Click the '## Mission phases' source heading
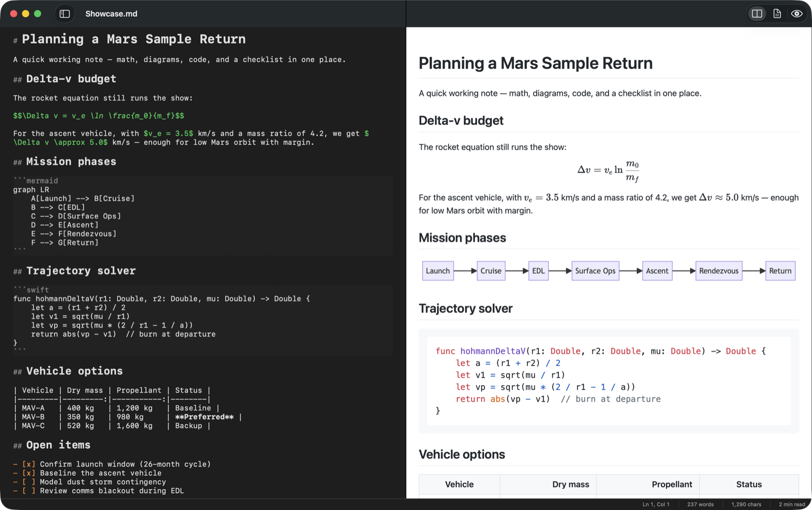The width and height of the screenshot is (812, 510). pyautogui.click(x=65, y=161)
